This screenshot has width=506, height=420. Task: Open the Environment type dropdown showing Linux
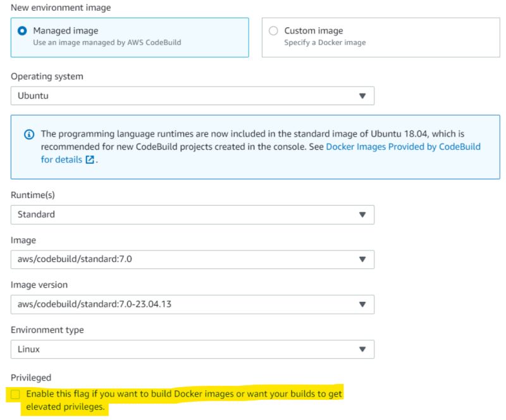click(x=192, y=349)
